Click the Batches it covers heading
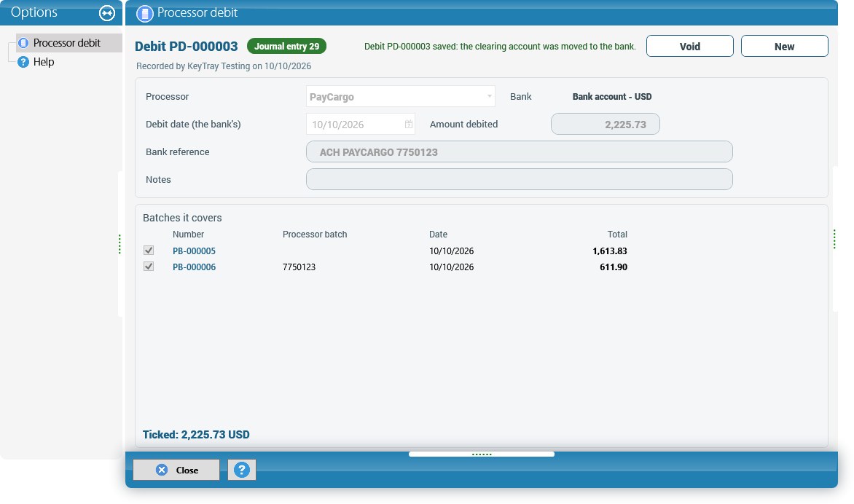This screenshot has height=504, width=854. (x=182, y=218)
